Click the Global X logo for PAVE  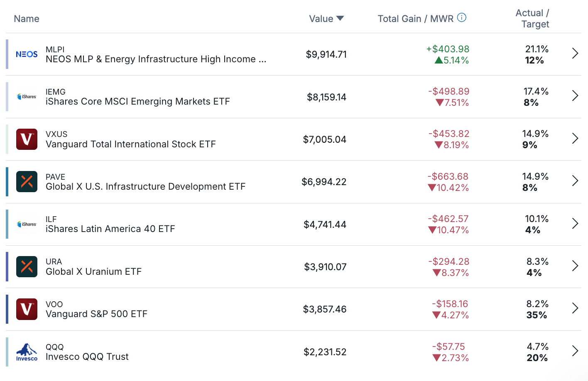pos(27,182)
